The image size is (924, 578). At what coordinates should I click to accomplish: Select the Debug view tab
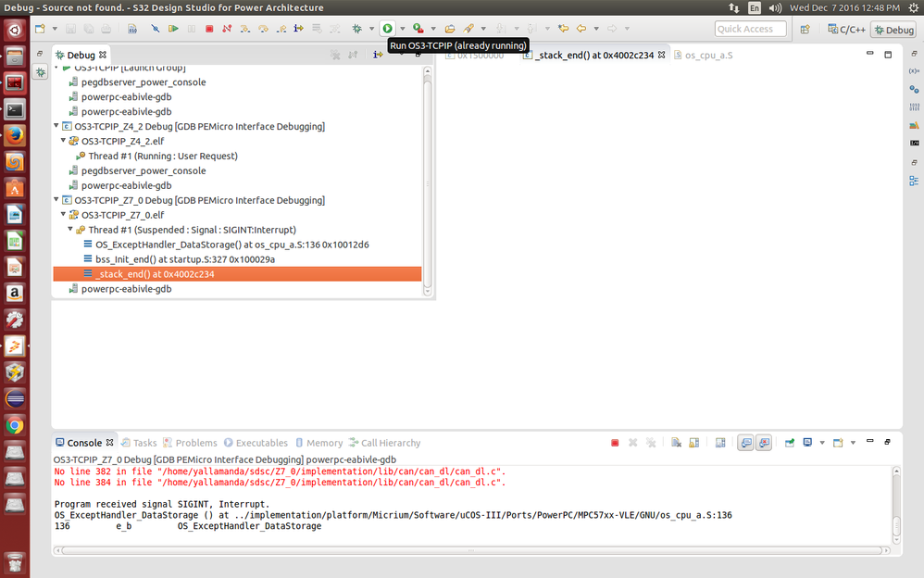click(81, 55)
